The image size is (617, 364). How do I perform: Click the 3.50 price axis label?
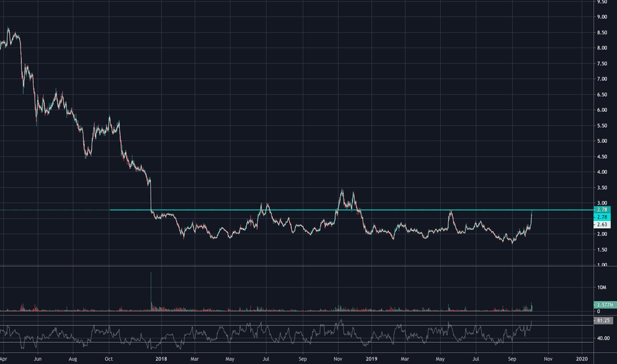pos(602,188)
